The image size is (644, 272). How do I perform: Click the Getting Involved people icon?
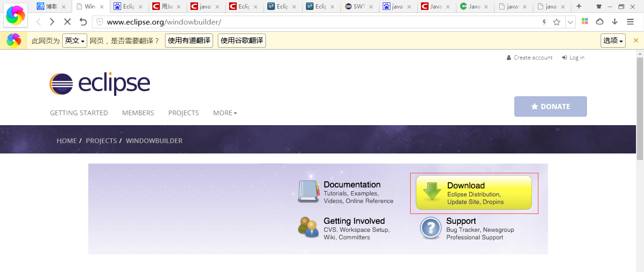tap(308, 228)
